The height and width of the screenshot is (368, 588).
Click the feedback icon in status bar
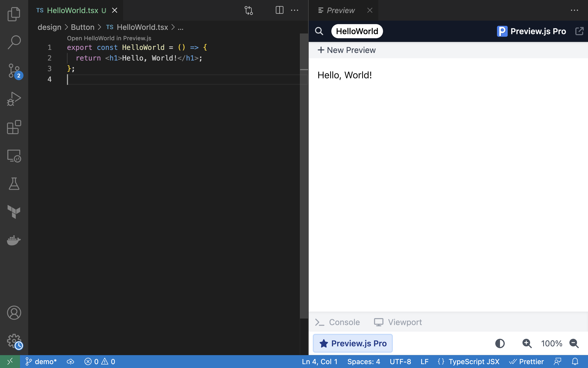point(557,361)
